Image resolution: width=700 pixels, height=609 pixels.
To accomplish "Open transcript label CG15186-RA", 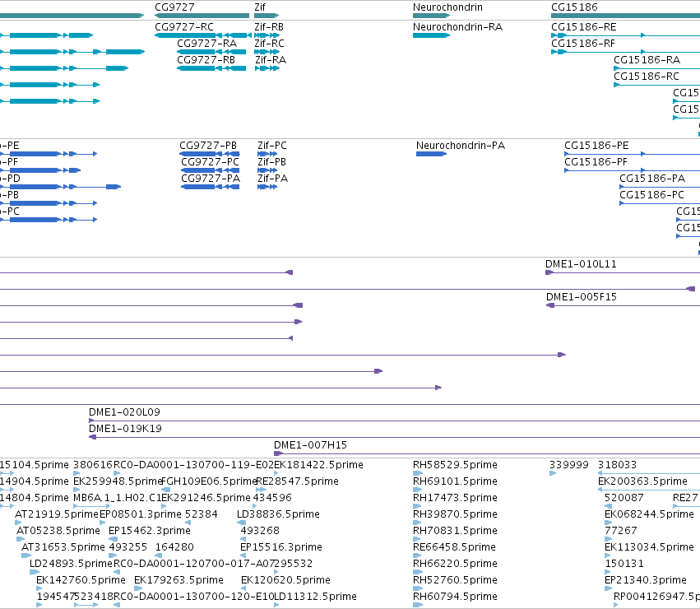I will point(647,60).
